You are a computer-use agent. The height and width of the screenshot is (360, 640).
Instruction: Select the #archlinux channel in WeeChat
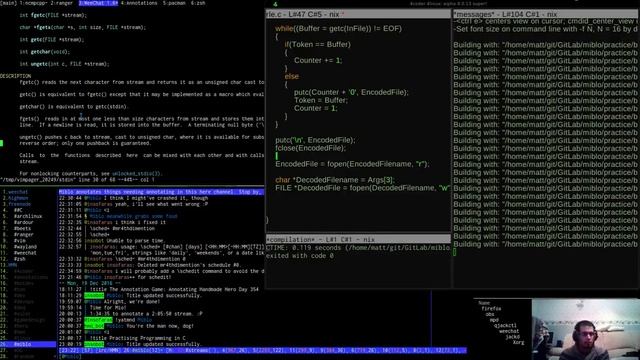[x=28, y=216]
